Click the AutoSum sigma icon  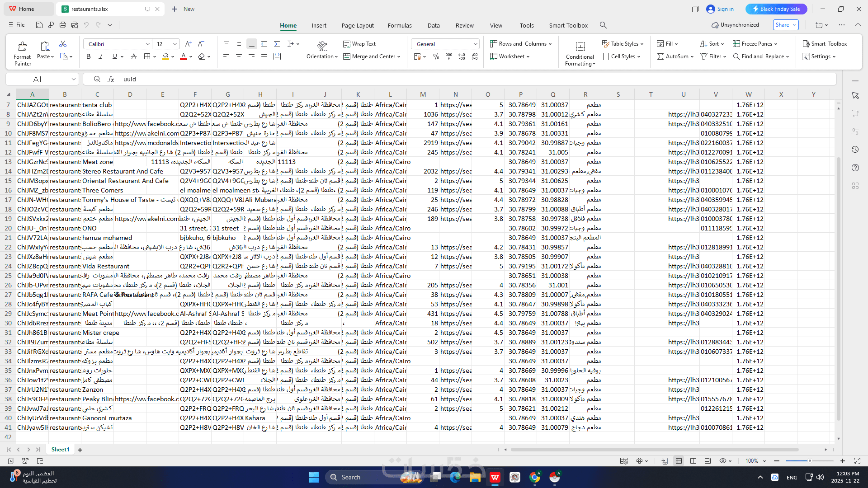(x=660, y=56)
